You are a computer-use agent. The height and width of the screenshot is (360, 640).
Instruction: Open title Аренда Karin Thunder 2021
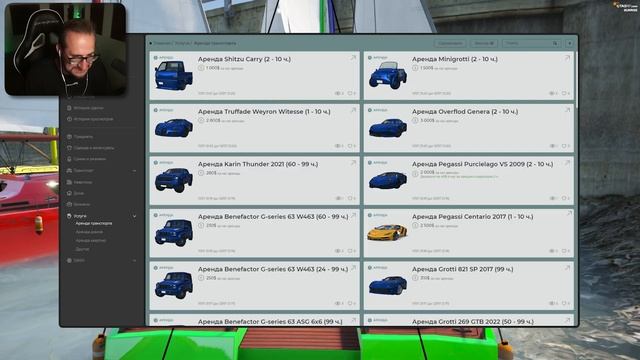(x=258, y=164)
